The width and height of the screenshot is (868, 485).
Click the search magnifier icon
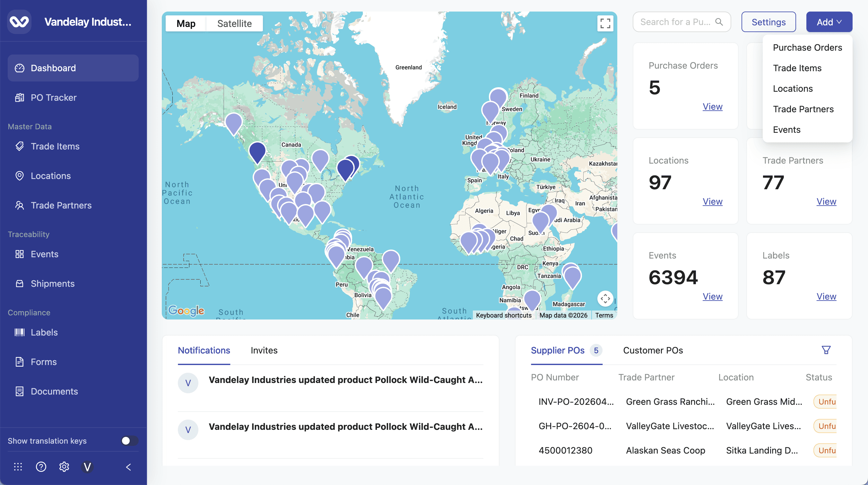pos(719,22)
